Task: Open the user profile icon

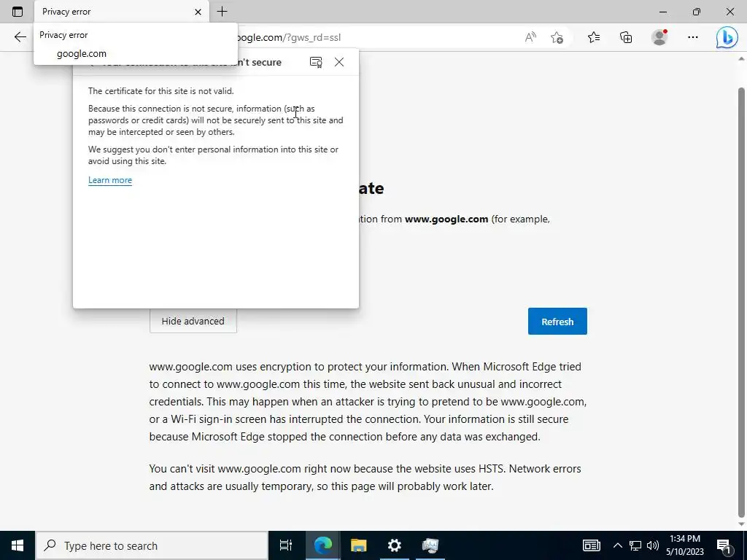Action: (659, 37)
